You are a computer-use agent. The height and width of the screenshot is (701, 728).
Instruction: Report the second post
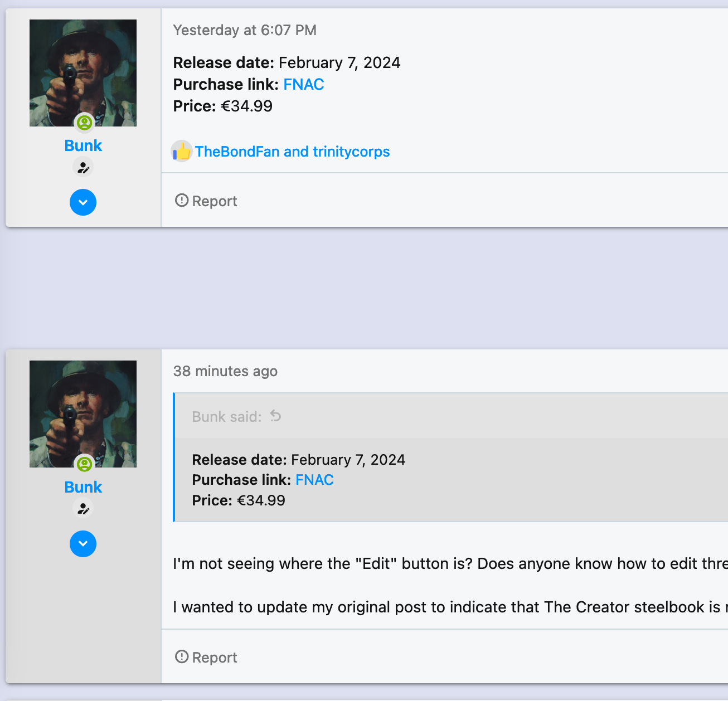click(206, 657)
